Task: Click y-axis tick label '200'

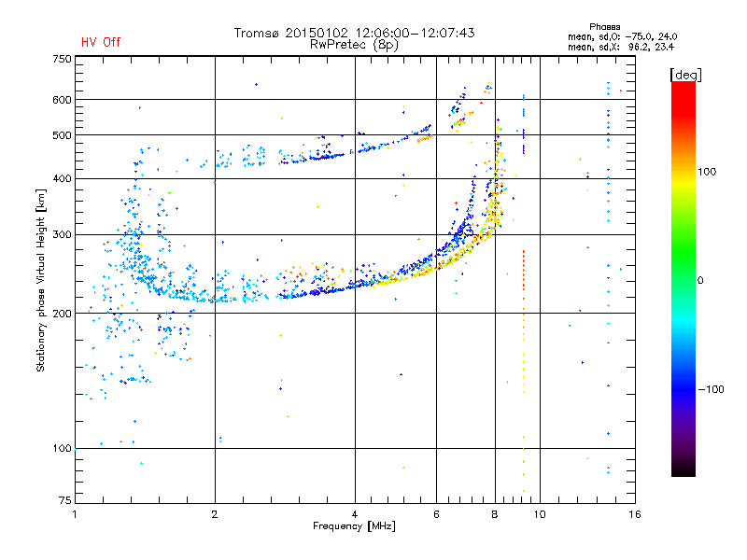Action: tap(62, 314)
